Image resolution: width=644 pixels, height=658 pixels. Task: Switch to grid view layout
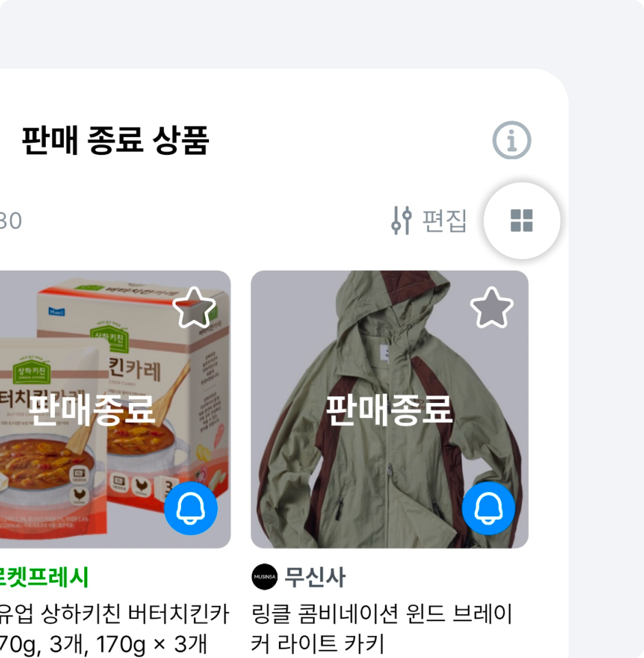click(521, 221)
